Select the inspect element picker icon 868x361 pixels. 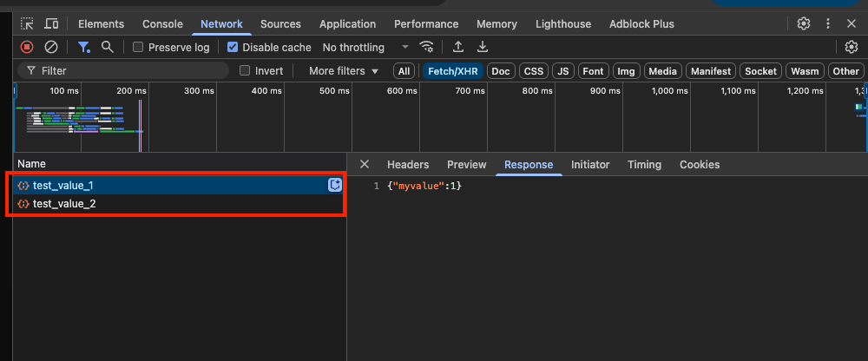click(x=28, y=23)
